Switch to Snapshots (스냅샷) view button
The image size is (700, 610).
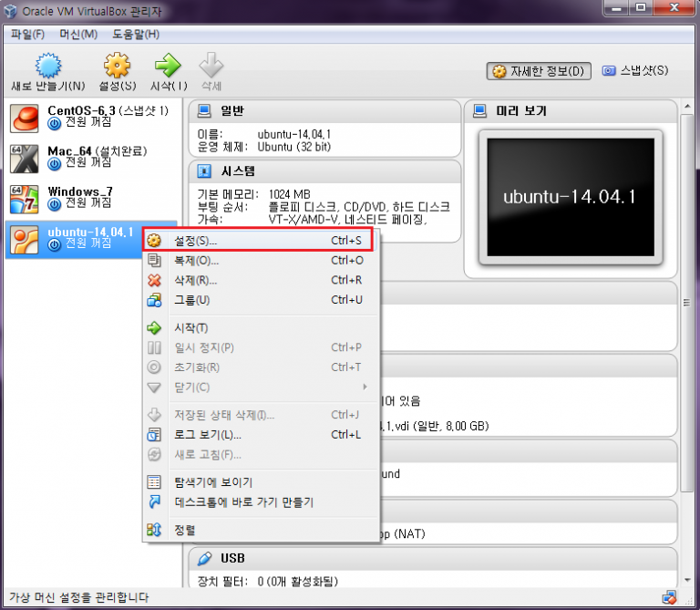(635, 71)
